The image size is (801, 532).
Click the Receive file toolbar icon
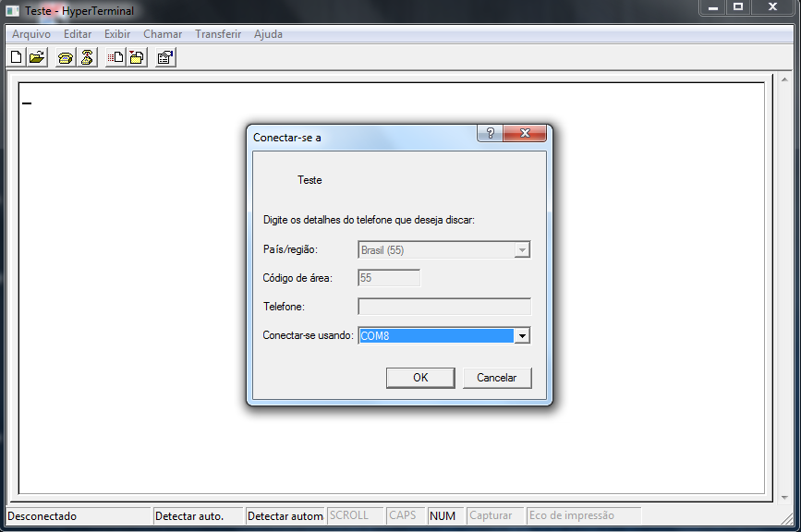tap(137, 57)
